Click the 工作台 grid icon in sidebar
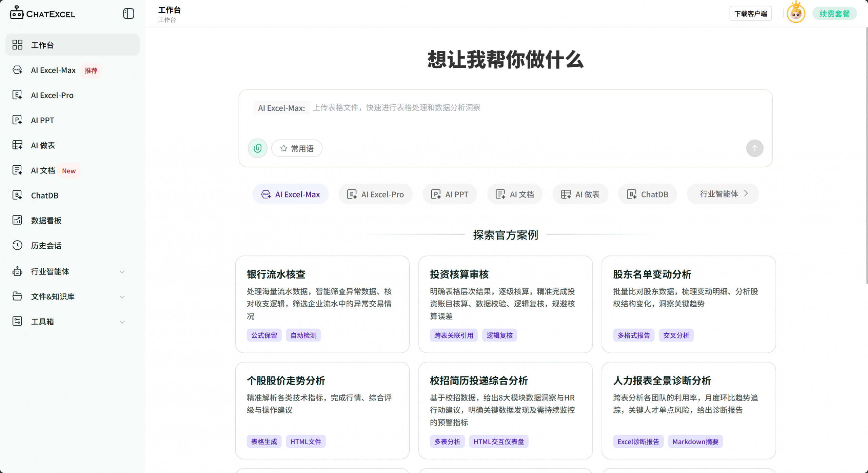This screenshot has width=868, height=473. point(17,45)
